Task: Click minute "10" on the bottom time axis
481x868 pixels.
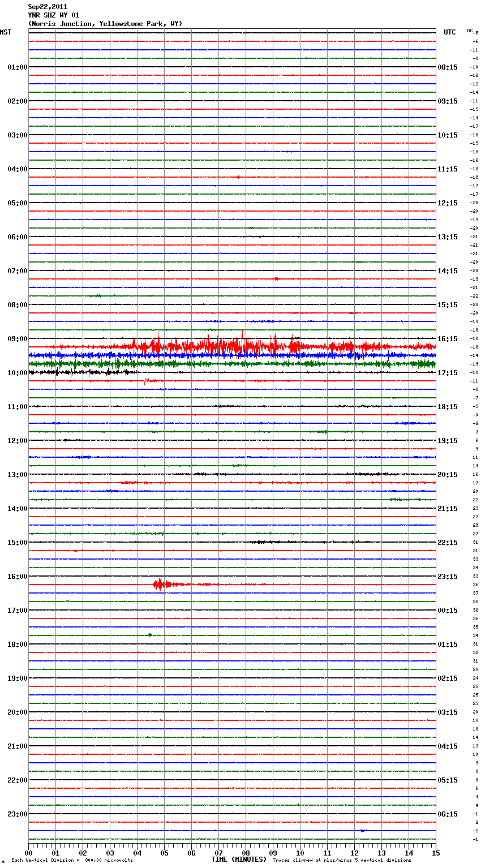Action: 300,853
